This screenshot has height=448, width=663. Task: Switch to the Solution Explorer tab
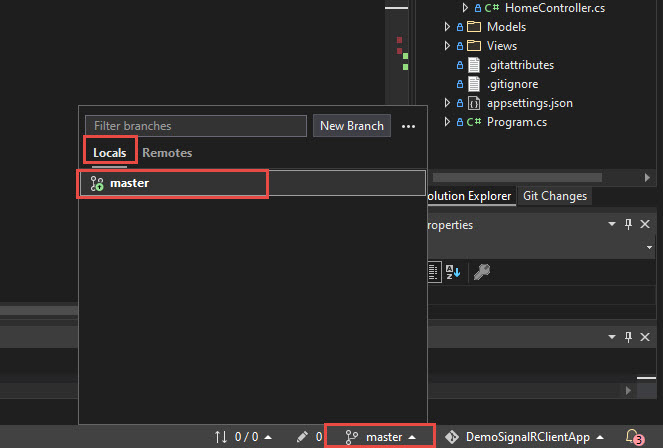pos(469,196)
